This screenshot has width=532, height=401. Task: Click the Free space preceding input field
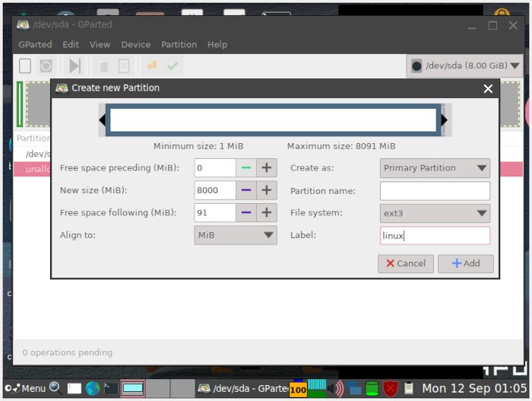pos(215,168)
